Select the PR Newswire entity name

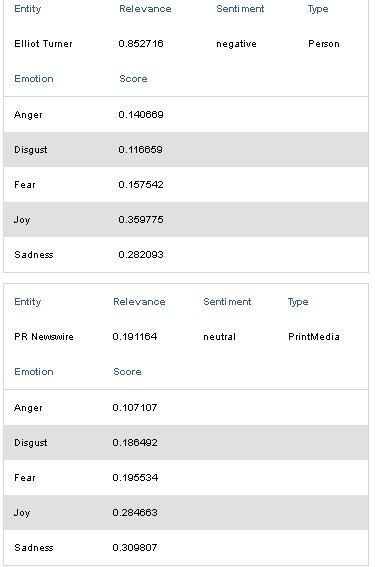coord(44,337)
